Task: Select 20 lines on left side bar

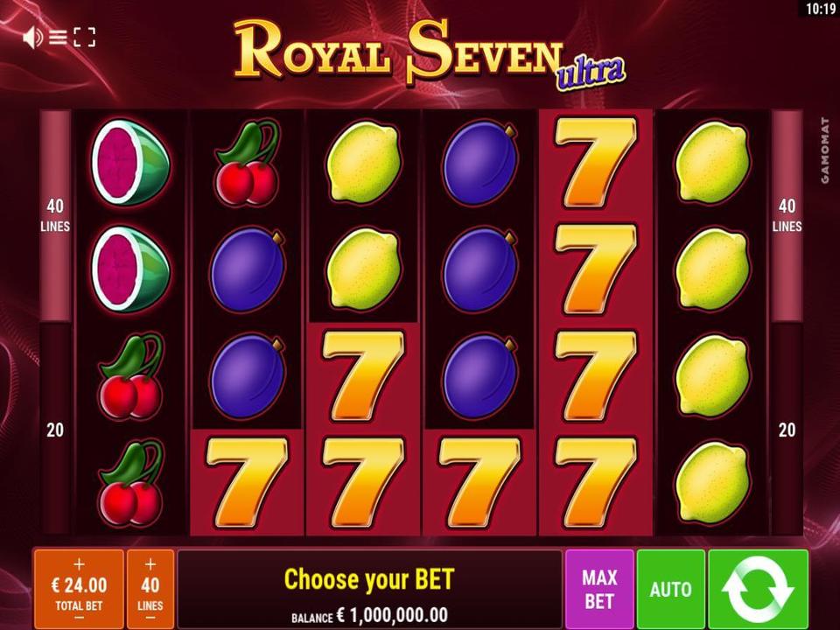Action: coord(55,430)
